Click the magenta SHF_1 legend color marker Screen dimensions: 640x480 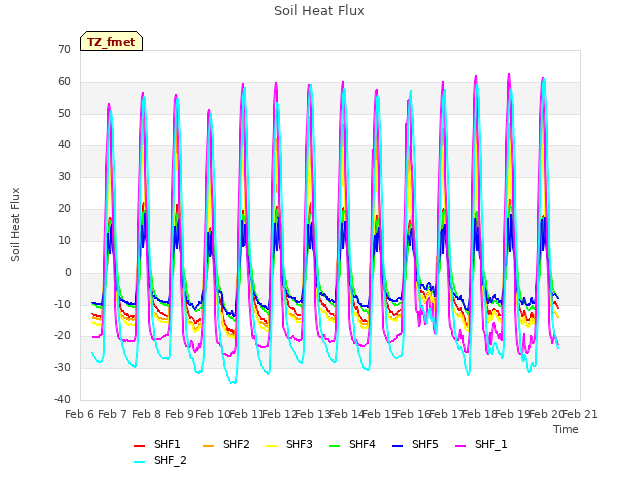(x=460, y=446)
